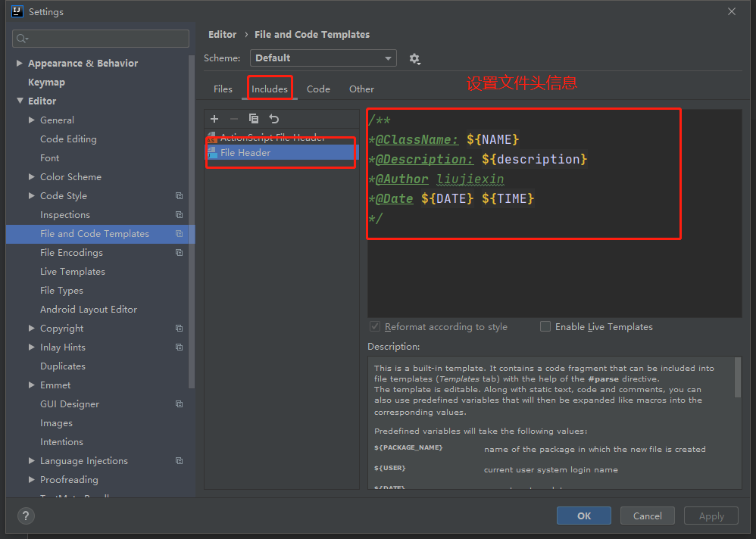
Task: Expand the General node
Action: click(x=31, y=120)
